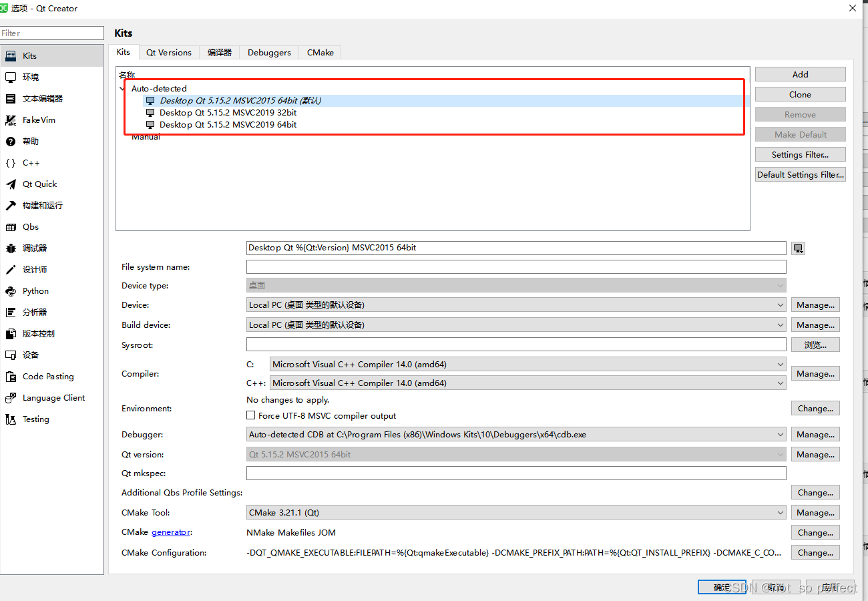Open 版本控制 version control icon
The width and height of the screenshot is (868, 601).
click(x=10, y=333)
